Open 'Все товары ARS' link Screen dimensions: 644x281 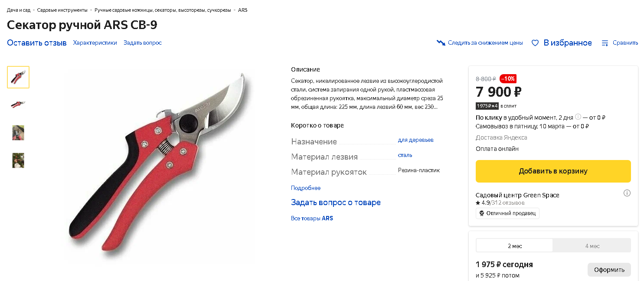312,219
